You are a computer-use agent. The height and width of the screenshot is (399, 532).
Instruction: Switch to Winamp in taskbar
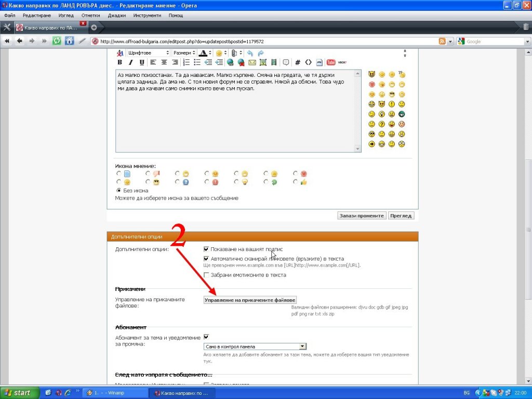(x=115, y=393)
